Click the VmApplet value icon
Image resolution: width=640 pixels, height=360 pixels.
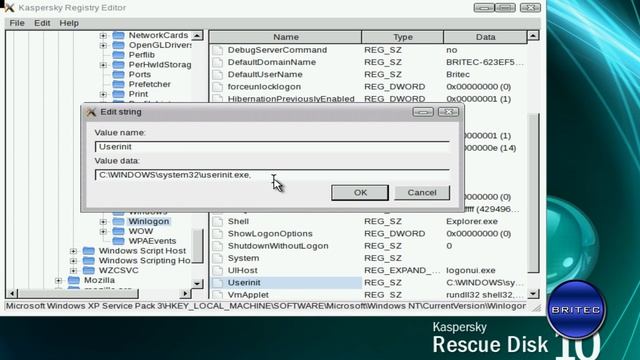[218, 295]
